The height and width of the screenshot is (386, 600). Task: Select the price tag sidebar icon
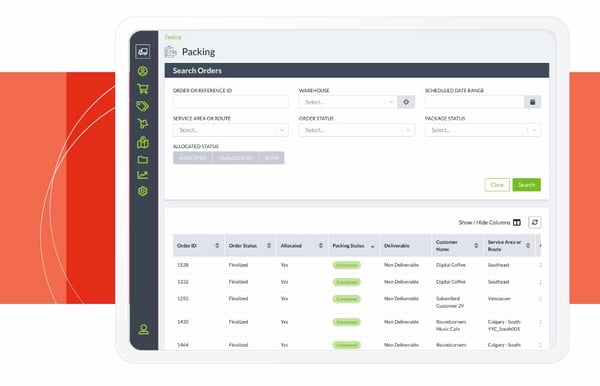coord(143,106)
